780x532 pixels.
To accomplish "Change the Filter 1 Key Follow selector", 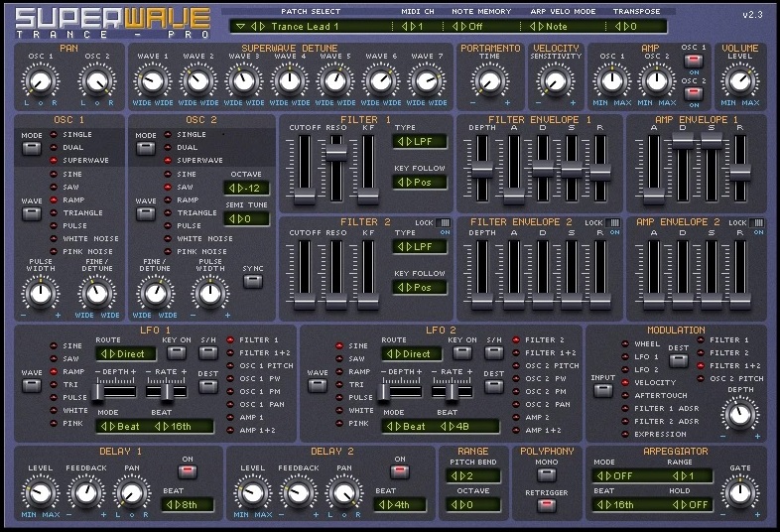I will 420,183.
